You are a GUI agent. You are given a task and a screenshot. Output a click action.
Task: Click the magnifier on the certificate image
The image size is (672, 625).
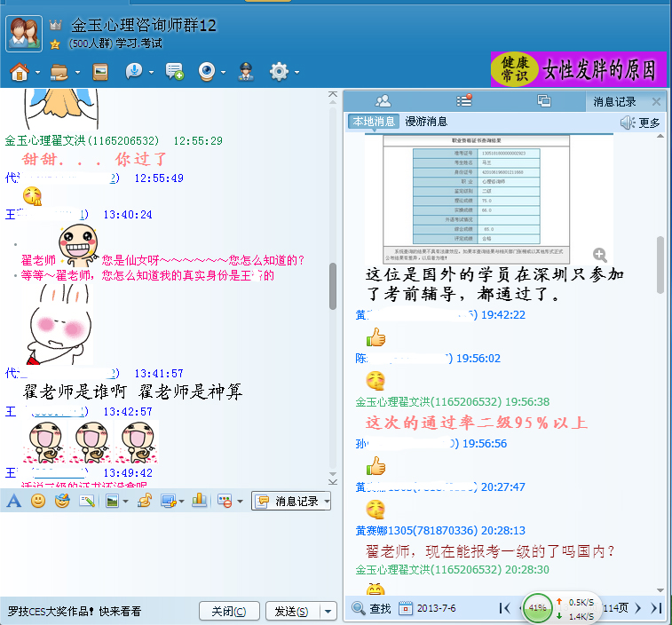pos(600,255)
